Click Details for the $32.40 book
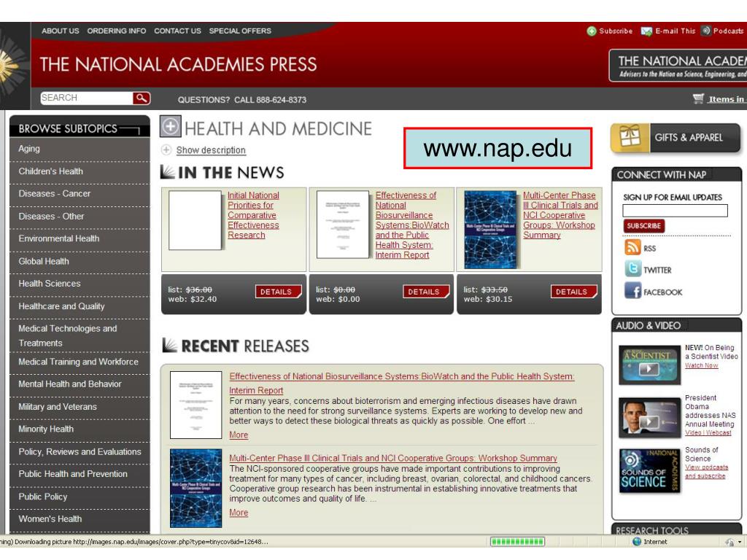The image size is (747, 560). pos(278,292)
